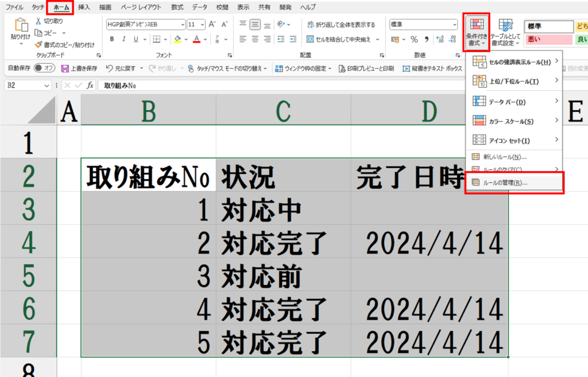Image resolution: width=588 pixels, height=377 pixels.
Task: Switch to the 表示 tab
Action: click(243, 7)
